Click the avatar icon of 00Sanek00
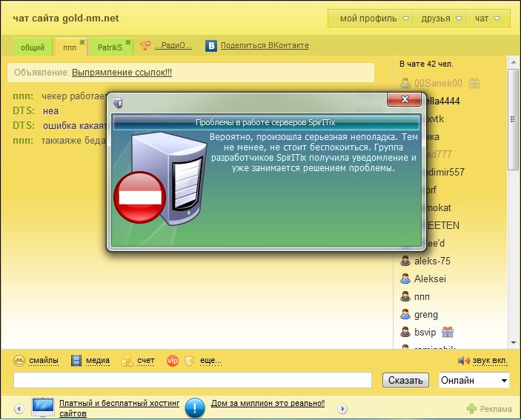 pos(405,83)
